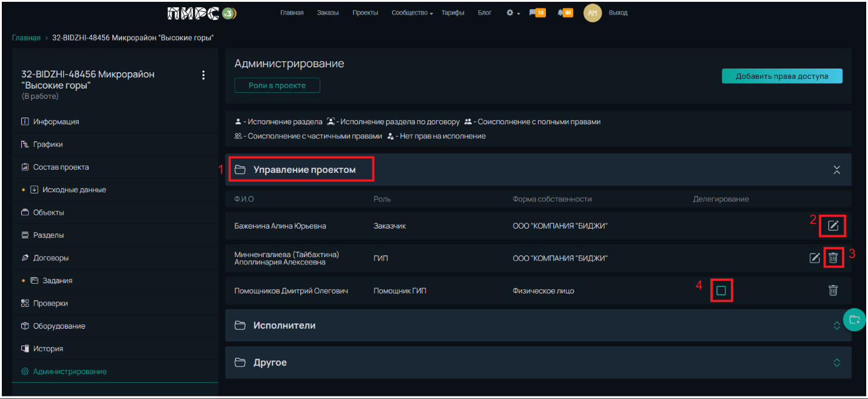Click the Управление проектом section title
Viewport: 868px width, 399px height.
coord(304,170)
